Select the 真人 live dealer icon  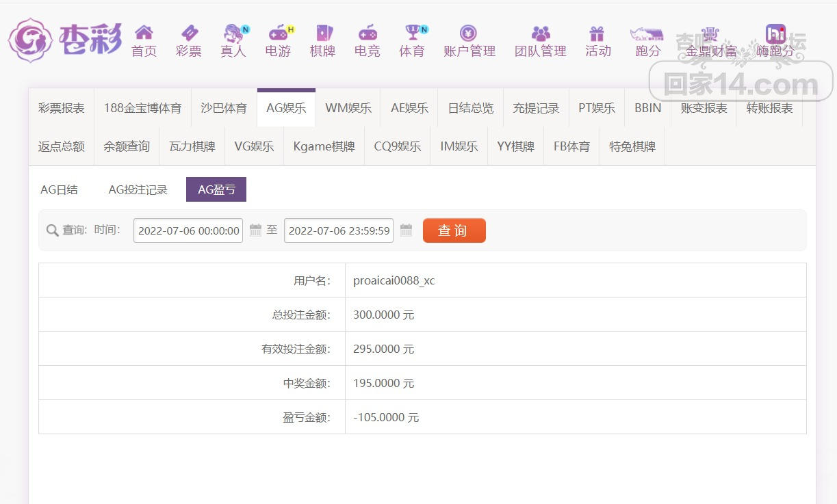234,33
